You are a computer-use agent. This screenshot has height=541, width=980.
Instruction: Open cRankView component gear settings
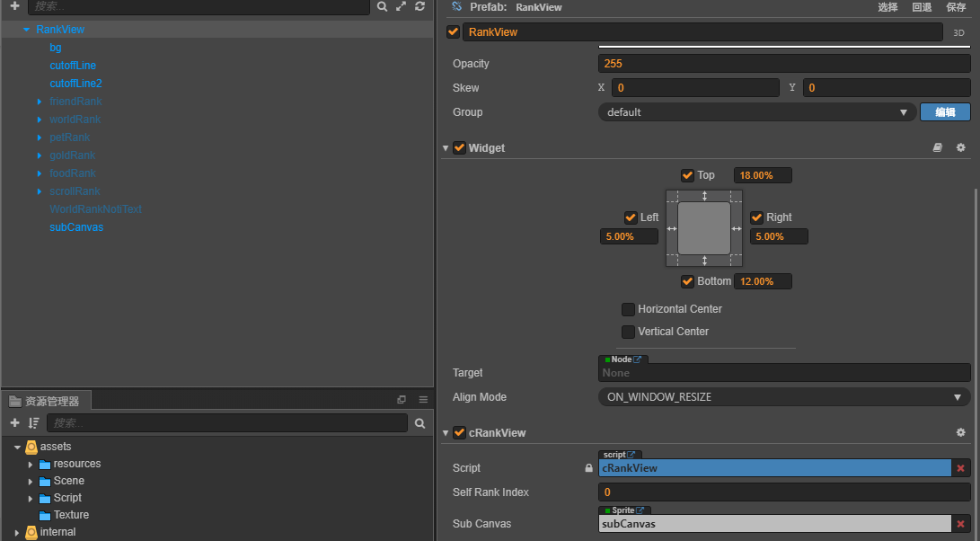click(x=960, y=432)
